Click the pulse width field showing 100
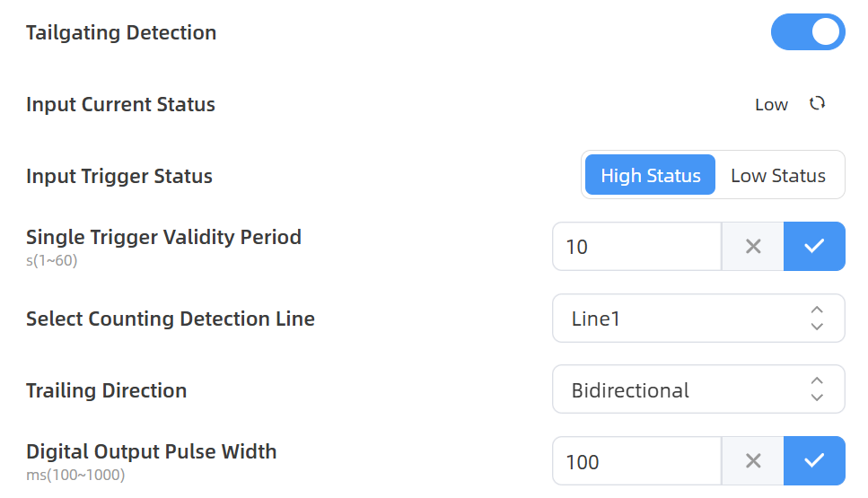 pyautogui.click(x=636, y=461)
